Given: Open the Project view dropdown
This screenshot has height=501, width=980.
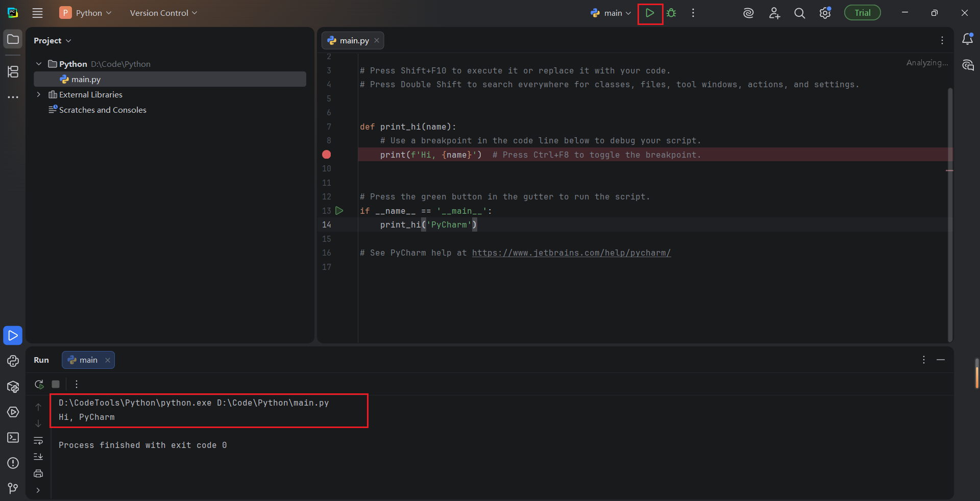Looking at the screenshot, I should pyautogui.click(x=53, y=41).
